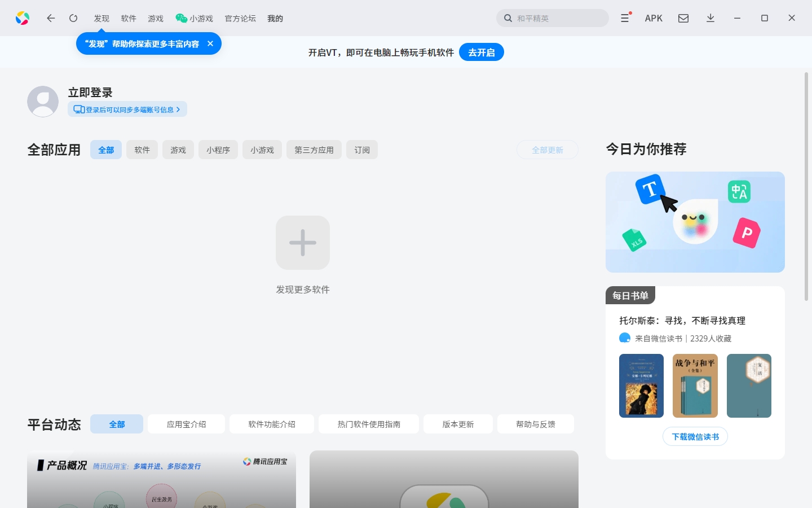Click the user avatar icon

pyautogui.click(x=43, y=102)
